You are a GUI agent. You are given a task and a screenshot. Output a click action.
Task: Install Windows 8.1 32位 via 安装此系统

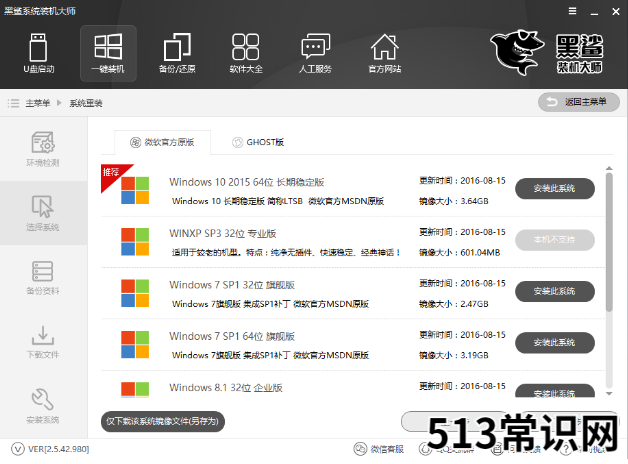coord(555,391)
